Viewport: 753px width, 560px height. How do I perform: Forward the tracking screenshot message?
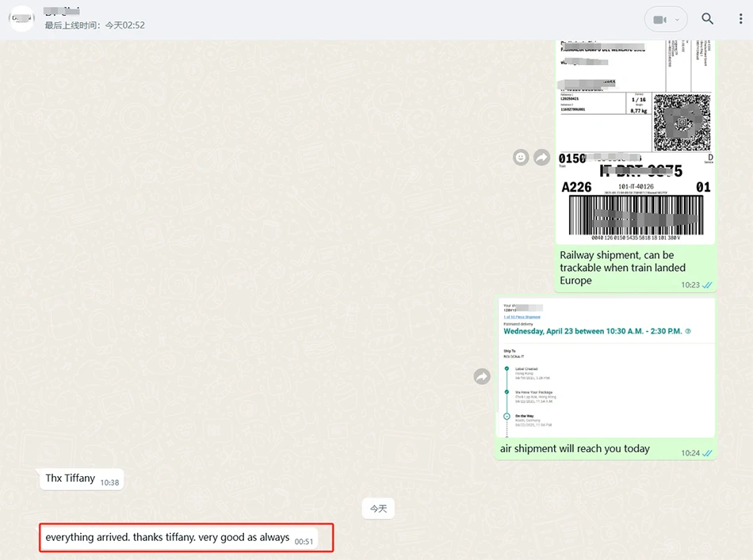pyautogui.click(x=482, y=377)
